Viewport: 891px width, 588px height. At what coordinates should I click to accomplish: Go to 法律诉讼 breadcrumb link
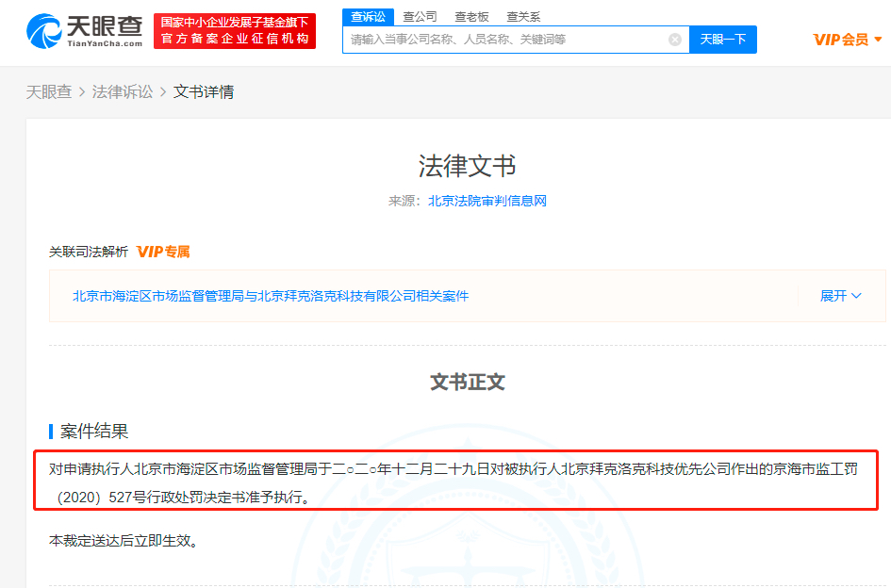click(x=123, y=91)
